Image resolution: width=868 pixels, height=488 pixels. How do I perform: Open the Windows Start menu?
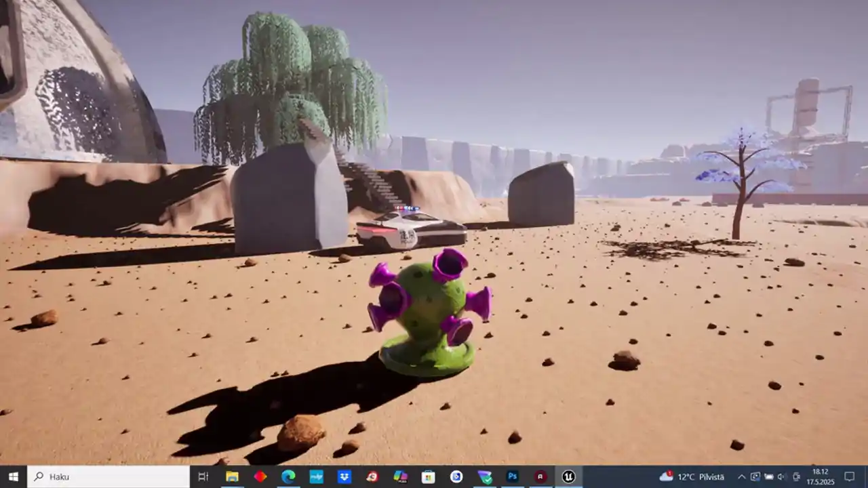tap(13, 476)
